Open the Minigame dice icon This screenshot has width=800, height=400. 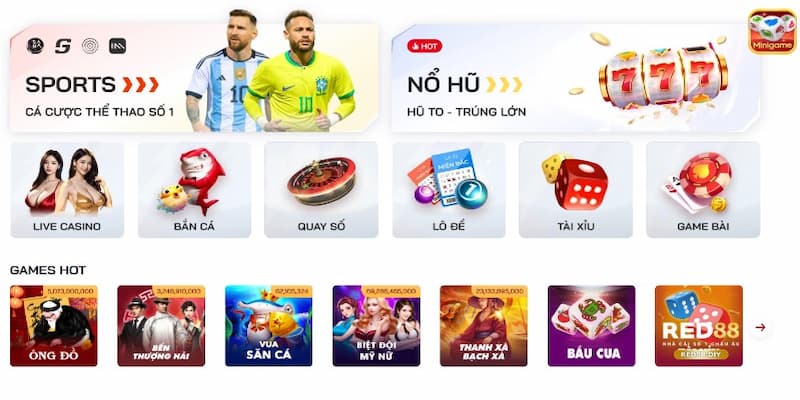click(x=772, y=32)
